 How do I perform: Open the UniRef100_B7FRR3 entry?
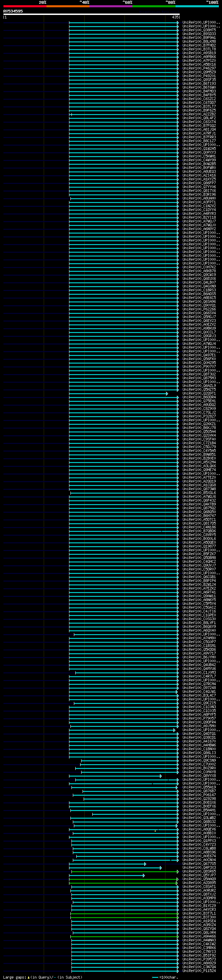199,137
